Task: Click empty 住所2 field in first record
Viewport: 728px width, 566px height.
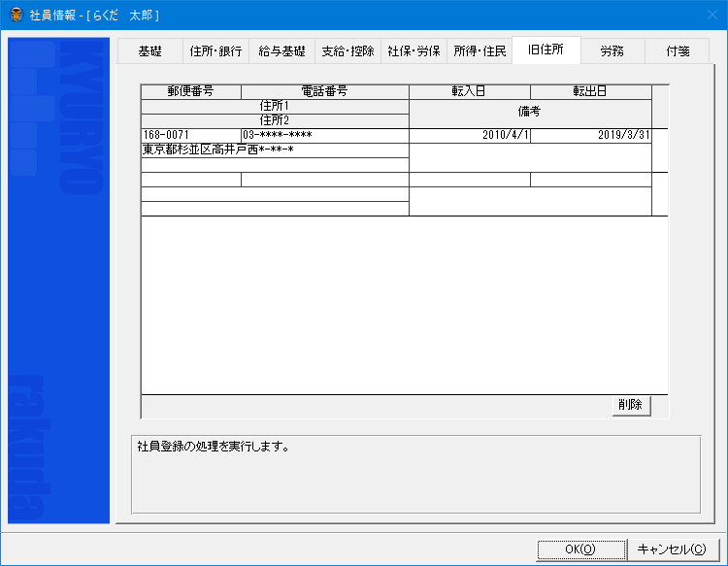Action: 275,165
